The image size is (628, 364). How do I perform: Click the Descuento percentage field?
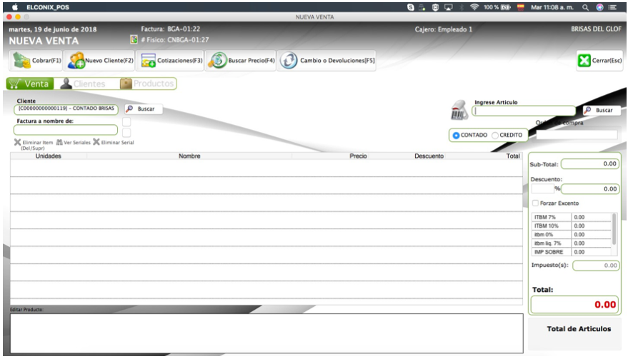tap(543, 188)
